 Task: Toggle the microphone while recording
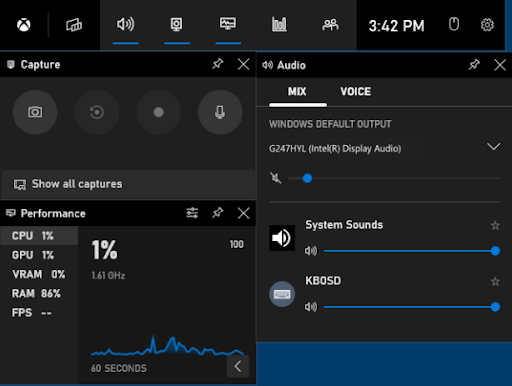[x=220, y=112]
